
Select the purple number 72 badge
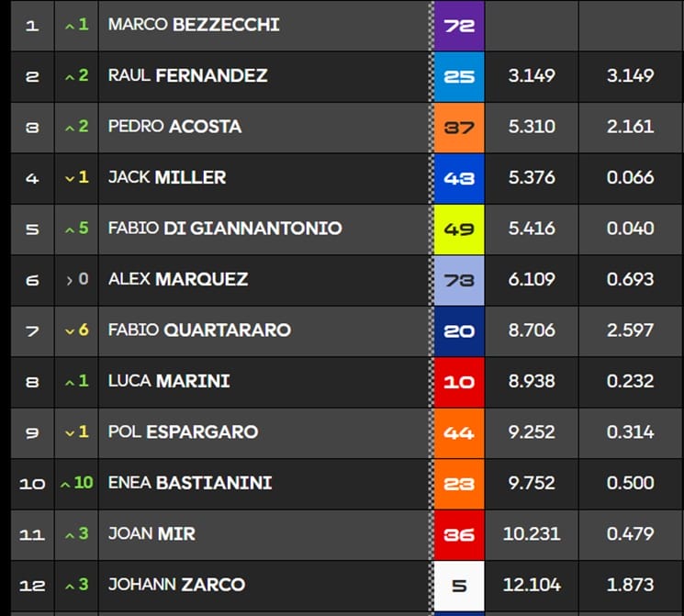point(459,25)
